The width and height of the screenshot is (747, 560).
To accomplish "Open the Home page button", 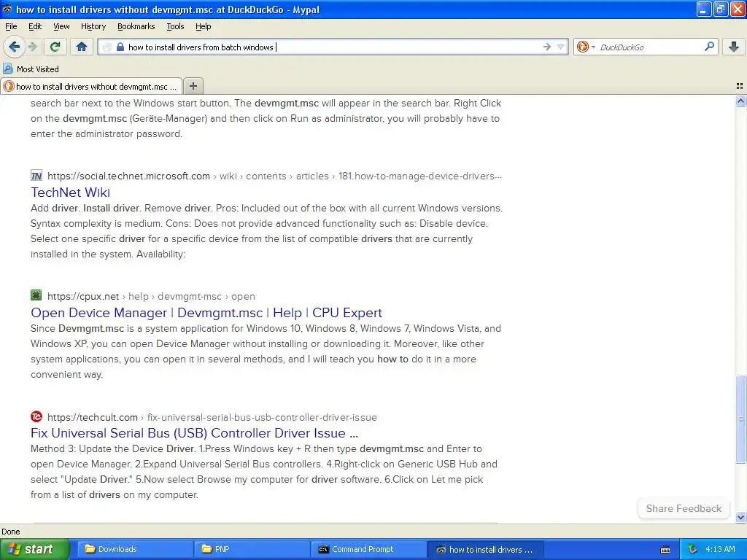I will coord(82,47).
